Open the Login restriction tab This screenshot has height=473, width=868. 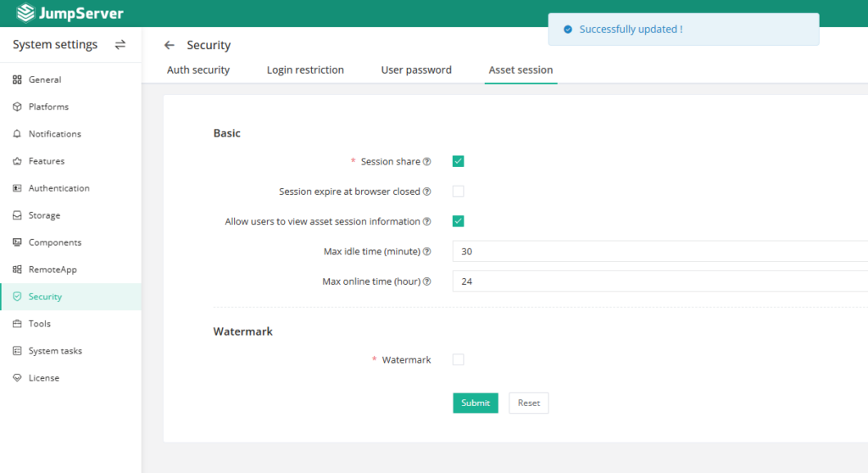pyautogui.click(x=305, y=70)
